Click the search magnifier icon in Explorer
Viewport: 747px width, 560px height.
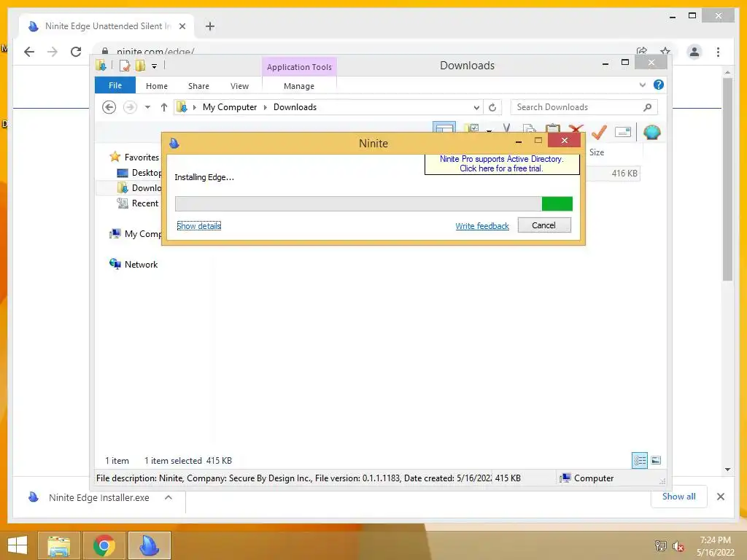point(648,107)
